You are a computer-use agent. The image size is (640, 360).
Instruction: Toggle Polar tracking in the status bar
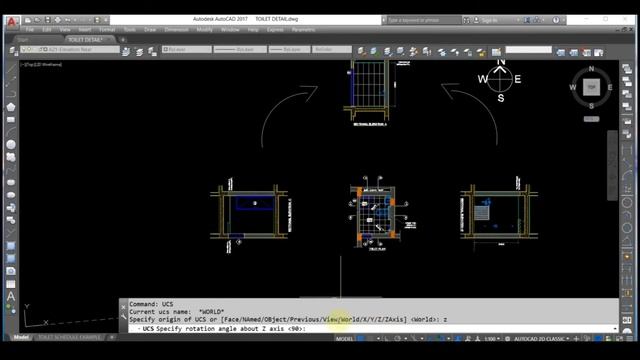coord(398,338)
